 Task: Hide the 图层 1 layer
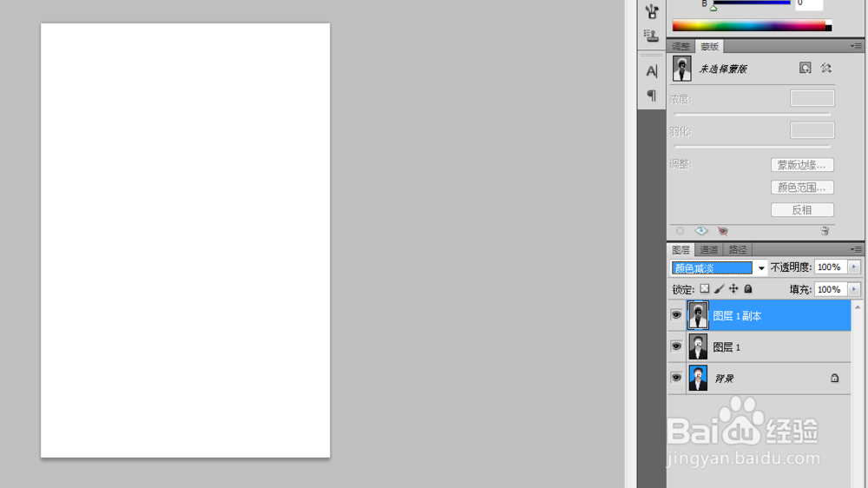tap(676, 346)
